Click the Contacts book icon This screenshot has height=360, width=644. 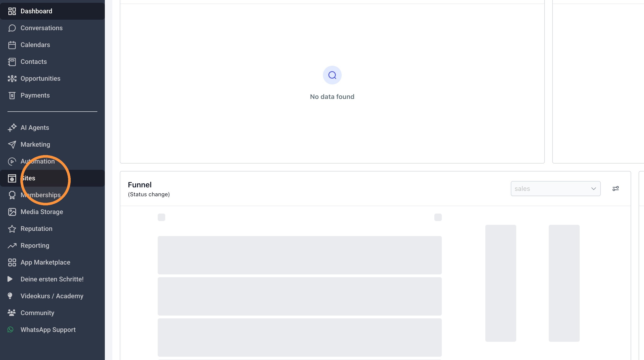[12, 62]
